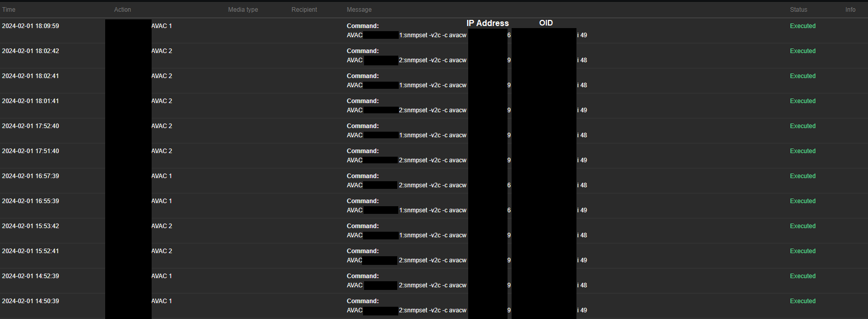Click Executed status for the 18:01:41 entry

pyautogui.click(x=803, y=101)
